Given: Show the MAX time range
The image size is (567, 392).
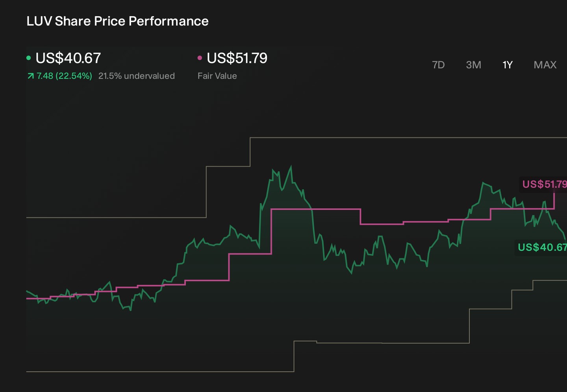Looking at the screenshot, I should tap(545, 65).
